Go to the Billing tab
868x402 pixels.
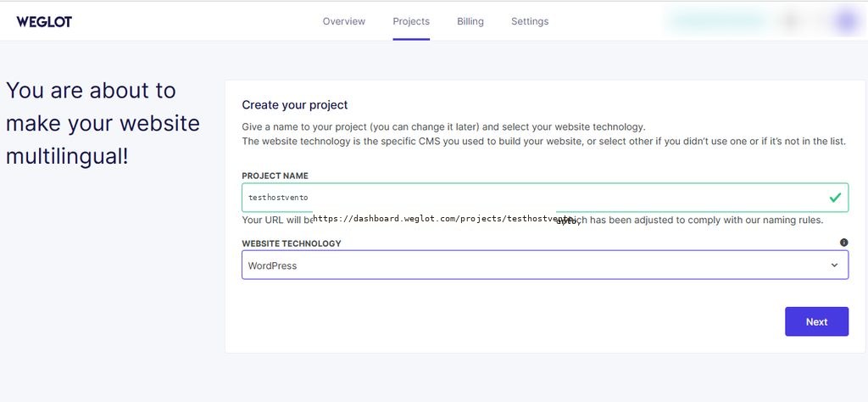pyautogui.click(x=470, y=21)
